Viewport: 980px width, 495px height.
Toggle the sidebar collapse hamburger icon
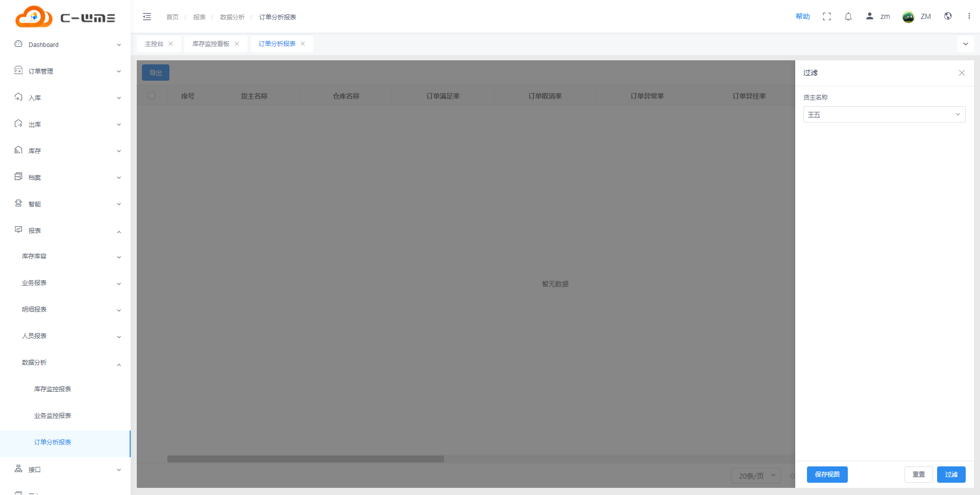(147, 16)
